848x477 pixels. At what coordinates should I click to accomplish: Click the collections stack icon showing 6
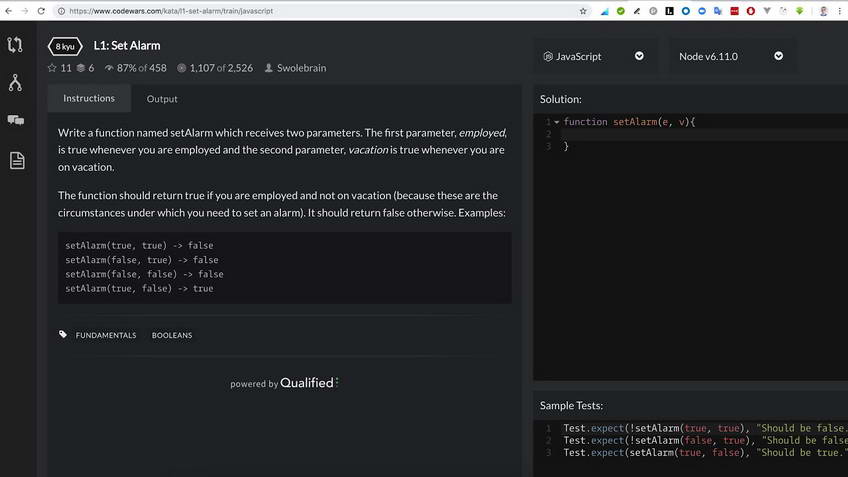(x=81, y=68)
